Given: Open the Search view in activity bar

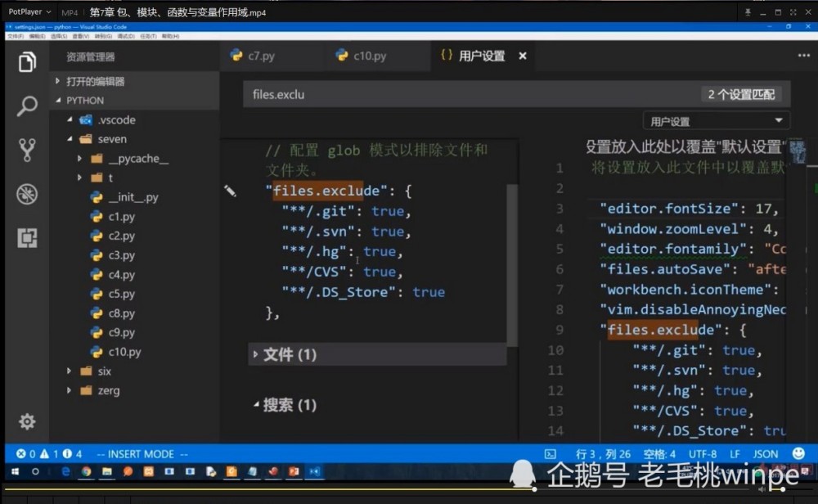Looking at the screenshot, I should (x=27, y=106).
